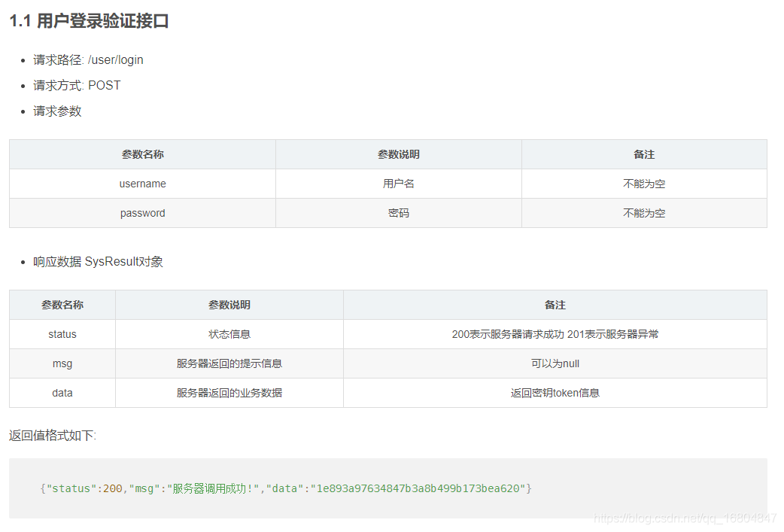Click the password cell in request table
The width and height of the screenshot is (784, 532).
point(142,213)
